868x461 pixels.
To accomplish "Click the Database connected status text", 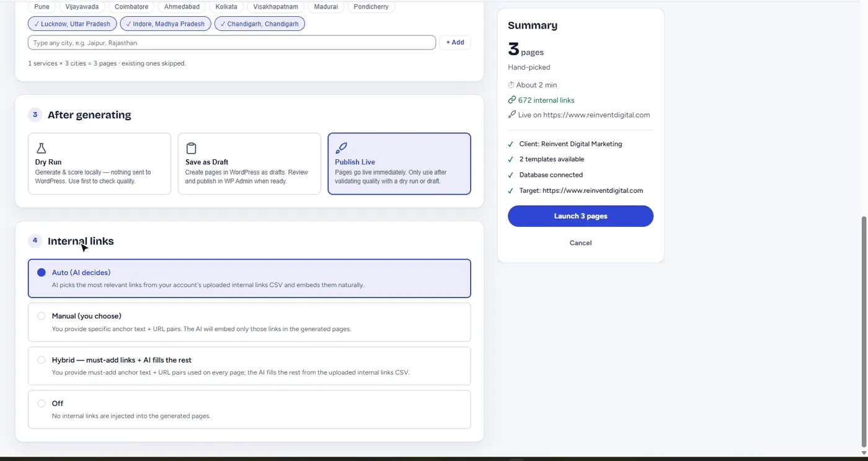I will coord(551,175).
